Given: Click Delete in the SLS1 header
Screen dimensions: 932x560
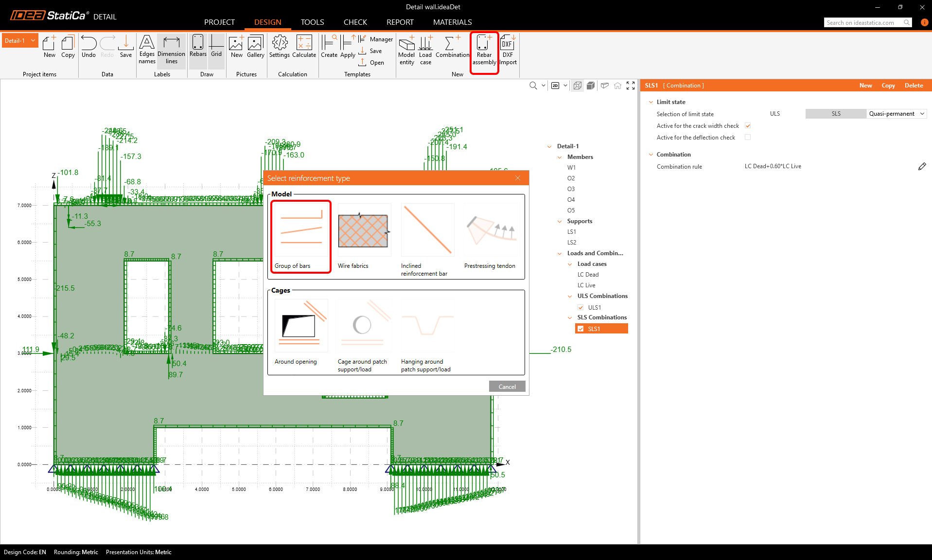Looking at the screenshot, I should click(914, 86).
